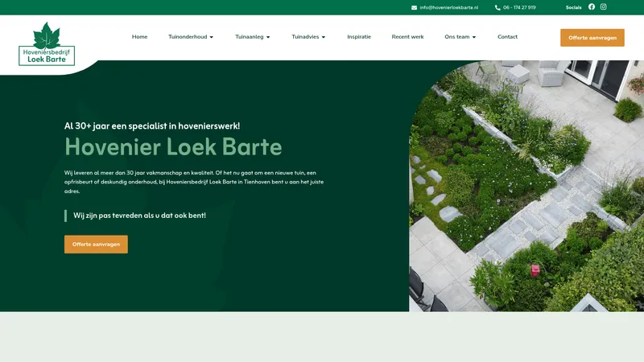This screenshot has width=644, height=362.
Task: Call the 06 - 174 27 919 number
Action: [x=519, y=7]
